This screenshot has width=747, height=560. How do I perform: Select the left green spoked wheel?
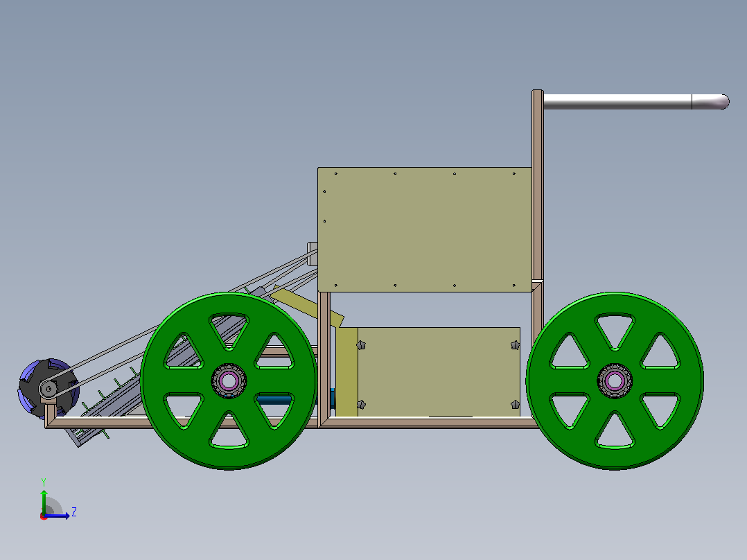[x=229, y=380]
